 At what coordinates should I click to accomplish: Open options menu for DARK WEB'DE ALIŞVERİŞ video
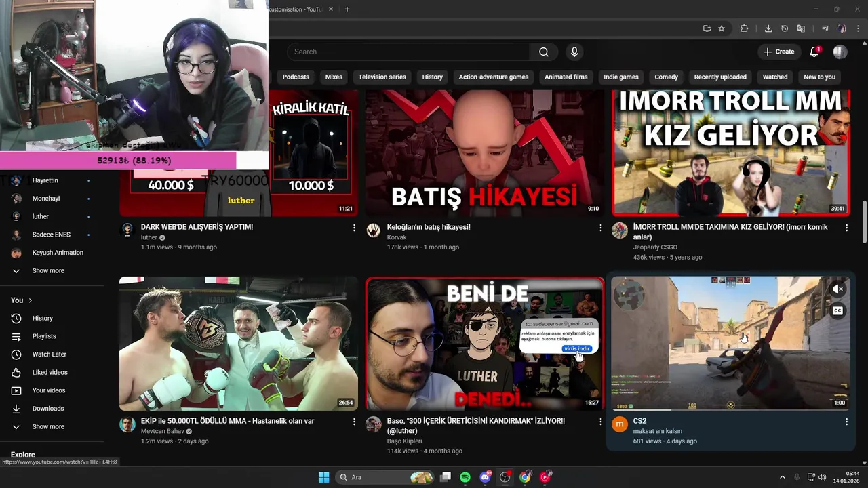coord(354,228)
